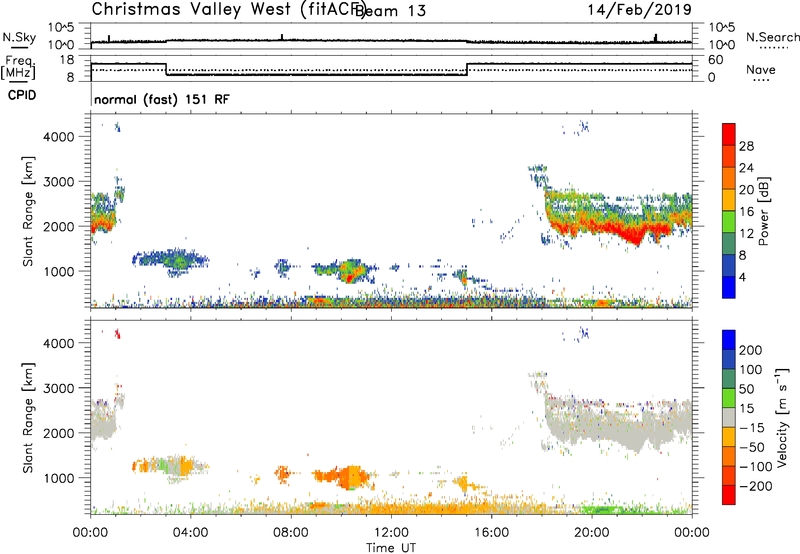800x554 pixels.
Task: Click the '10^5' label left of the noise panel
Action: pos(61,28)
